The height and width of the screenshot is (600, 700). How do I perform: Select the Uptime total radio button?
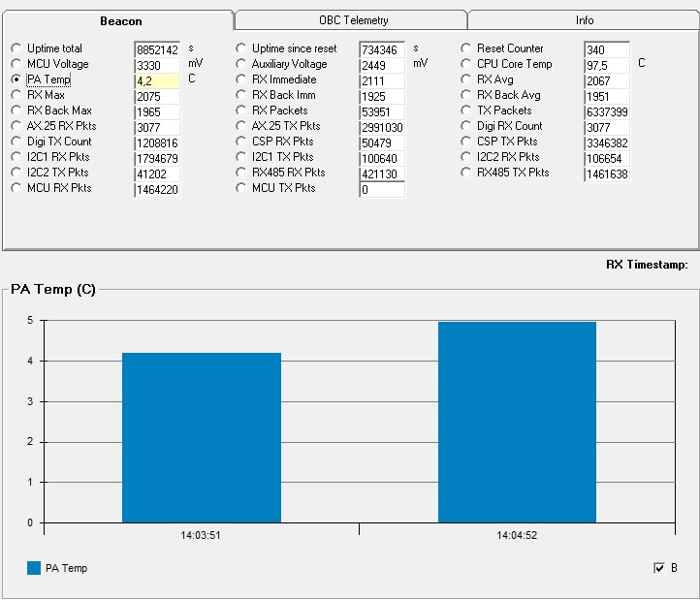pos(16,48)
